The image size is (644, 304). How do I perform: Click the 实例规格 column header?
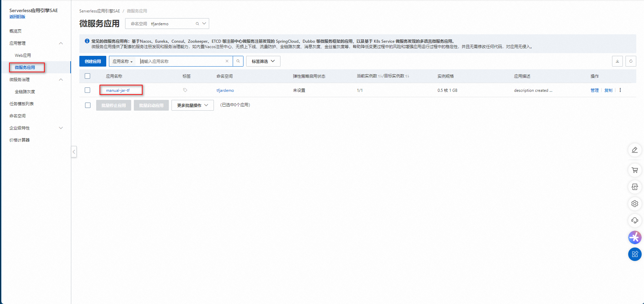446,76
